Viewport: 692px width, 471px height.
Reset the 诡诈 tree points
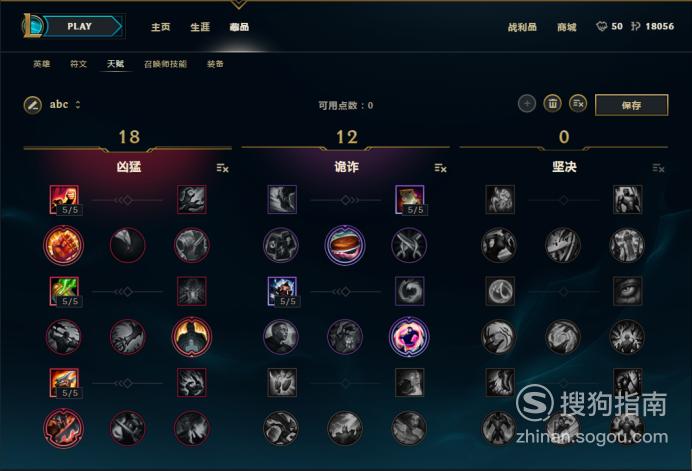pos(440,168)
